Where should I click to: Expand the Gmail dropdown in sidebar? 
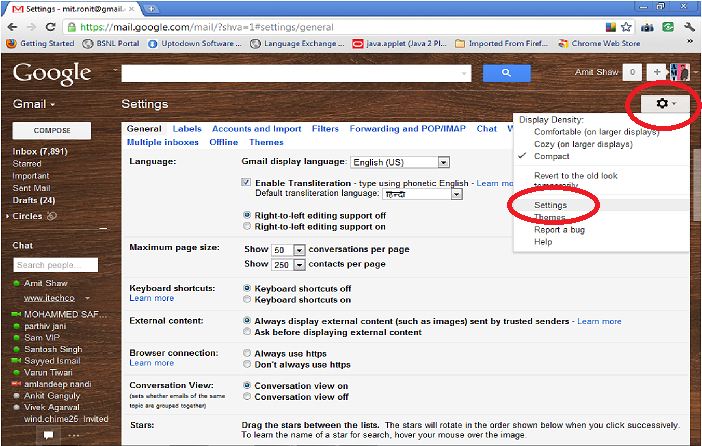(34, 104)
